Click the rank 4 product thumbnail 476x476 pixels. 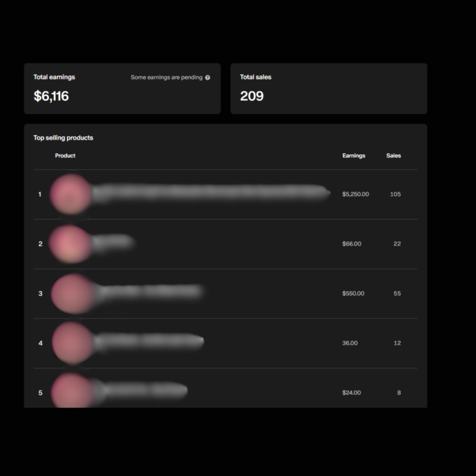(x=72, y=342)
